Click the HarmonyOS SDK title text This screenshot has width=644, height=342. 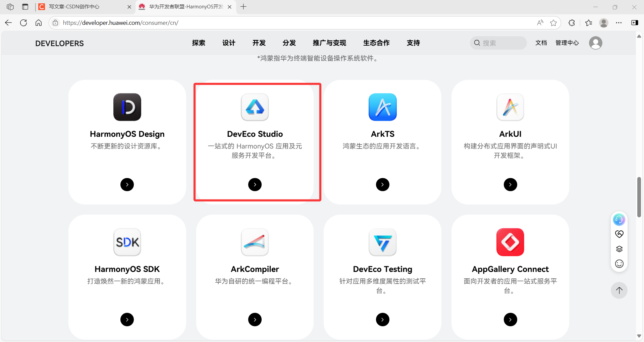pos(127,269)
